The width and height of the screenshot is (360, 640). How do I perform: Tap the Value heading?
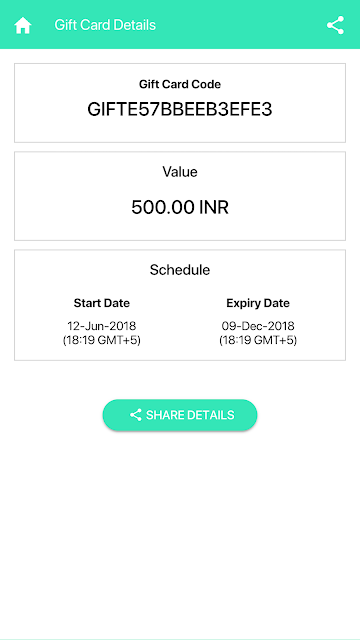pyautogui.click(x=180, y=172)
